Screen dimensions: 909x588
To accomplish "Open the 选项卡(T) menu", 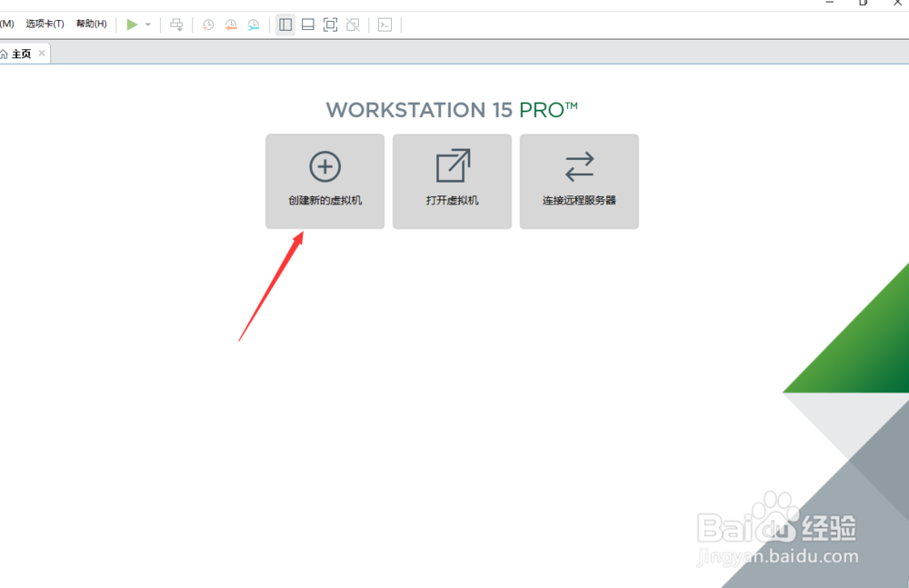I will pyautogui.click(x=45, y=24).
